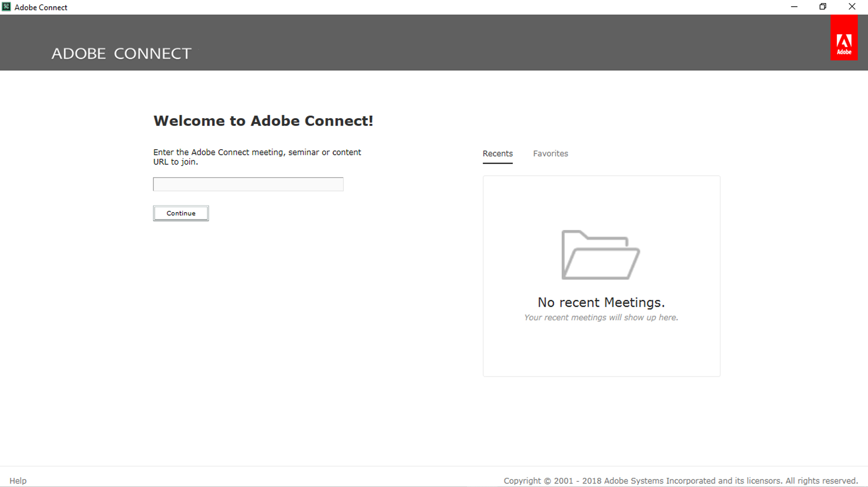Click the Welcome to Adobe Connect heading
868x487 pixels.
(x=263, y=121)
